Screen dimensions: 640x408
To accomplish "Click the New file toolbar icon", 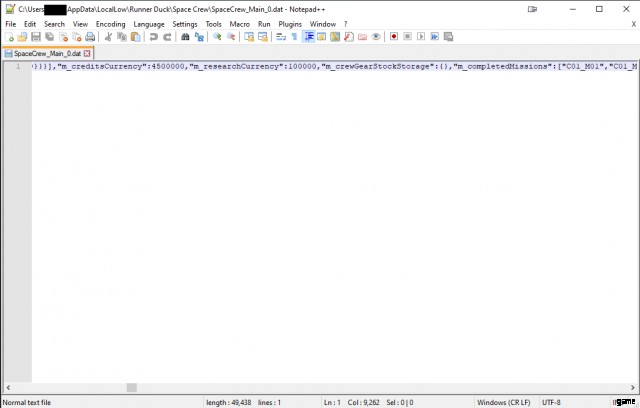I will click(9, 37).
